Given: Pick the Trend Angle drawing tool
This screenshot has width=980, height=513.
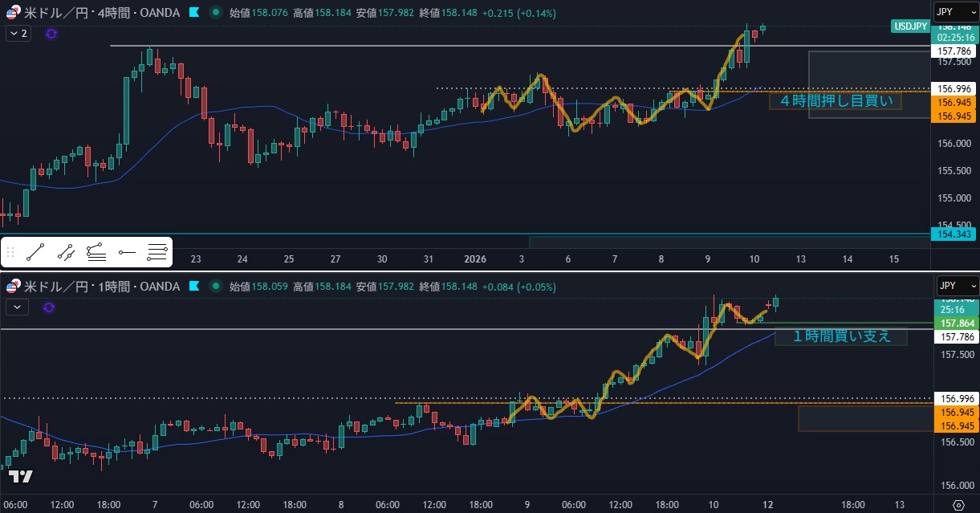Looking at the screenshot, I should pos(96,254).
